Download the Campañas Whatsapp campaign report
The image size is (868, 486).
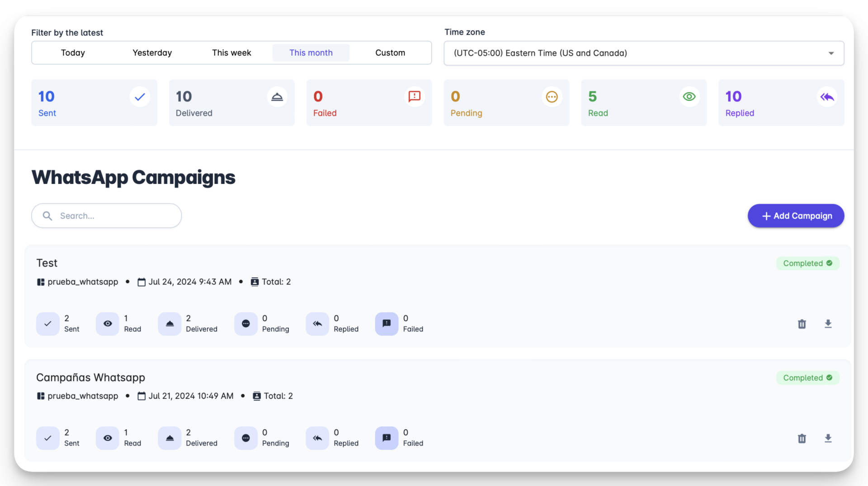pos(828,438)
